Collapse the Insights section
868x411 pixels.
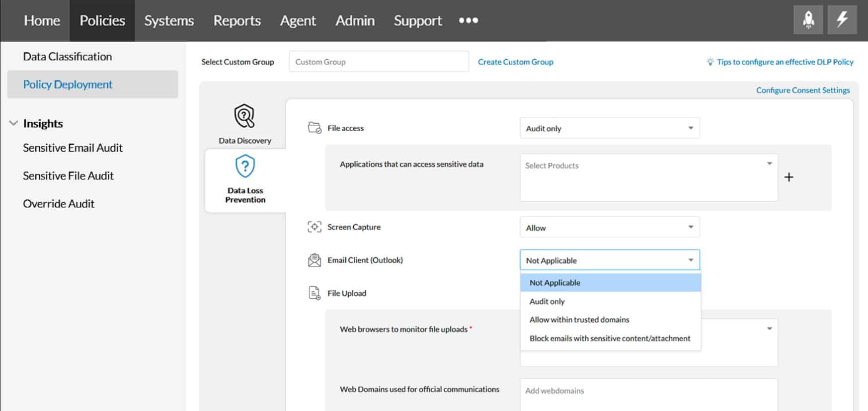(13, 123)
